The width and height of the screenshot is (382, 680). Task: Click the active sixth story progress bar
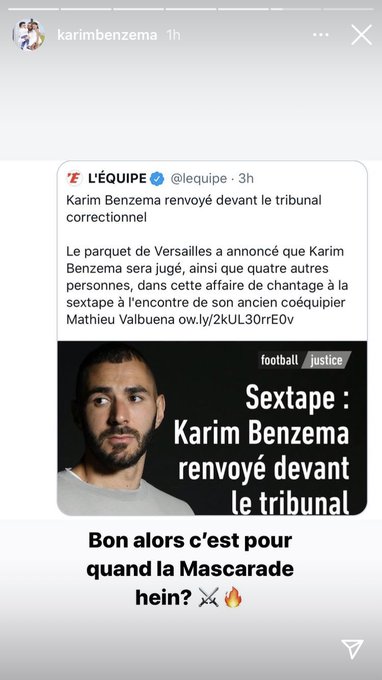coord(295,9)
